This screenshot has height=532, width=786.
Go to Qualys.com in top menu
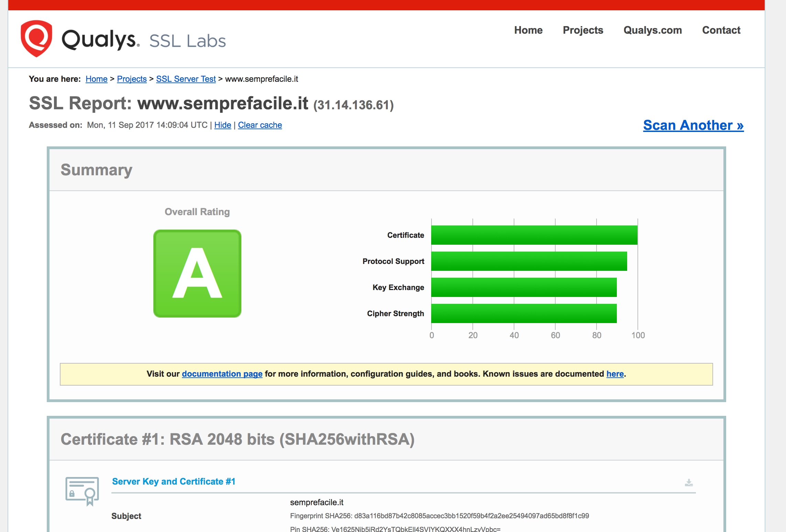[x=653, y=30]
